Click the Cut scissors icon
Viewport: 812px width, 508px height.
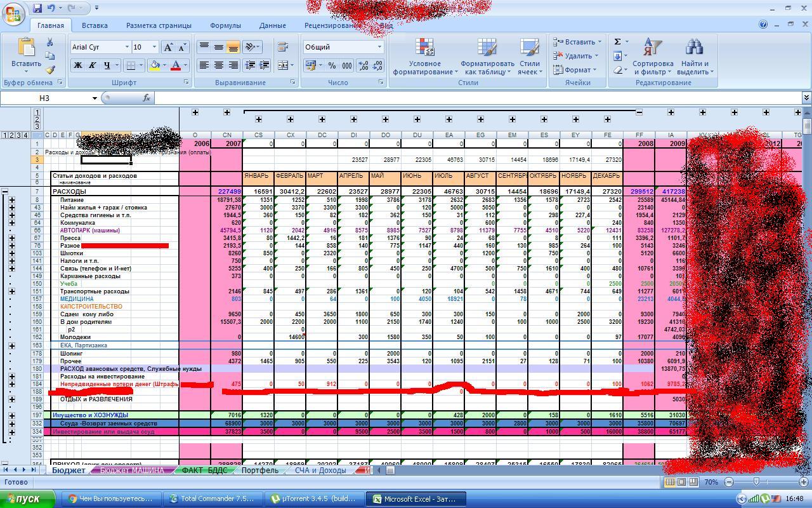[49, 43]
